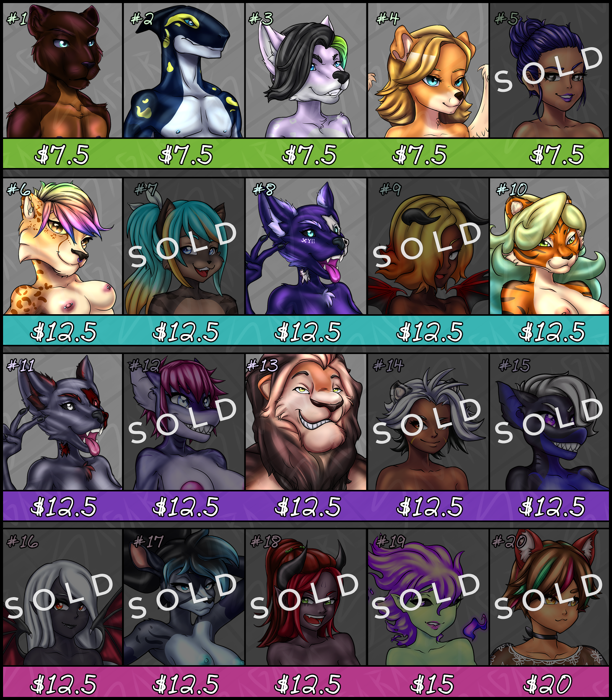Click the $12.5 price under lion #13

click(x=308, y=507)
